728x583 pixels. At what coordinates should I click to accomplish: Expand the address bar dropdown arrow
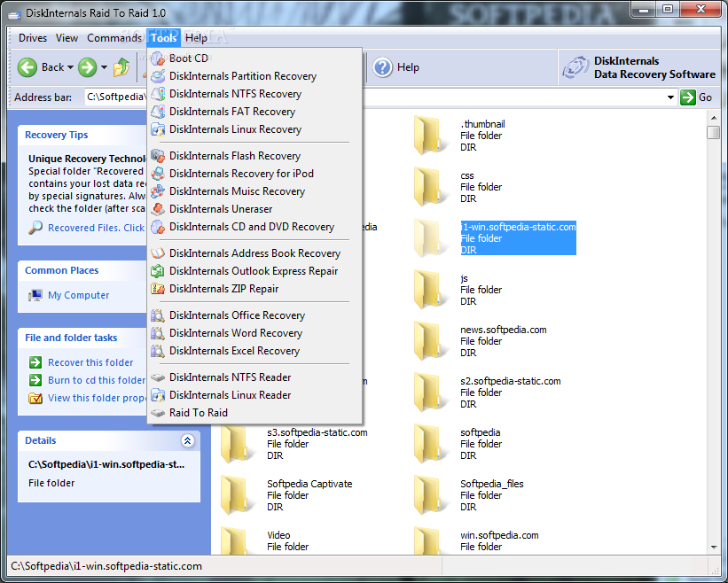click(x=670, y=97)
